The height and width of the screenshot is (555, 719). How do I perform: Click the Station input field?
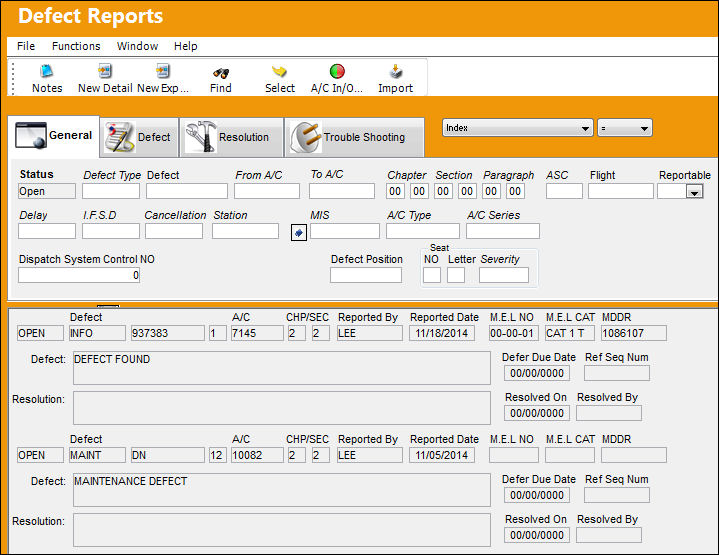[245, 231]
